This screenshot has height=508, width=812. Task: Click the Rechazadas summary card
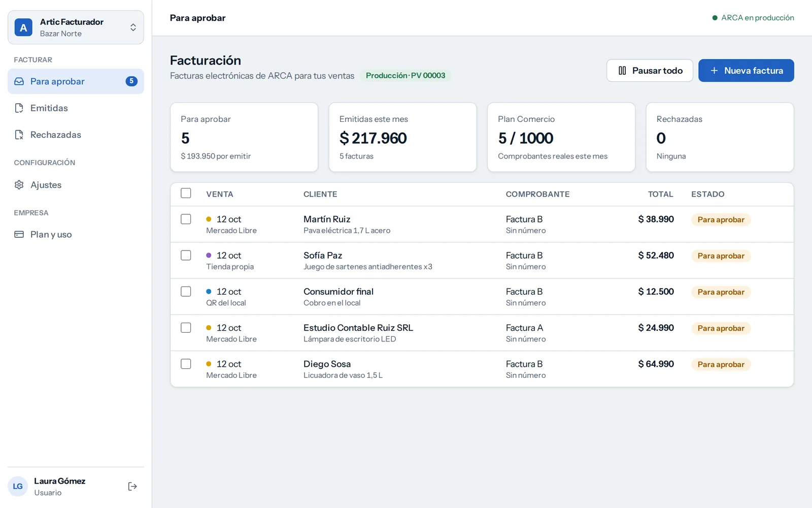click(x=720, y=137)
